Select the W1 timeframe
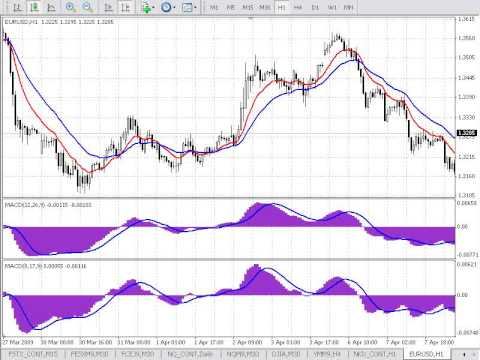Image resolution: width=480 pixels, height=360 pixels. tap(332, 7)
